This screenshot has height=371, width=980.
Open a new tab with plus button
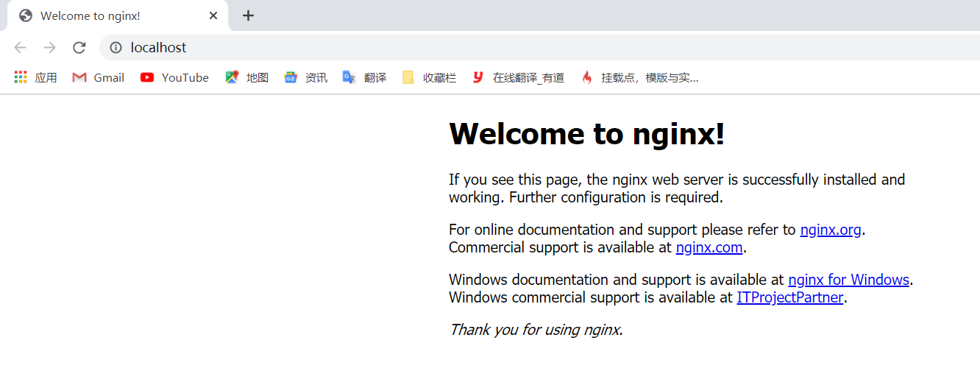click(248, 15)
